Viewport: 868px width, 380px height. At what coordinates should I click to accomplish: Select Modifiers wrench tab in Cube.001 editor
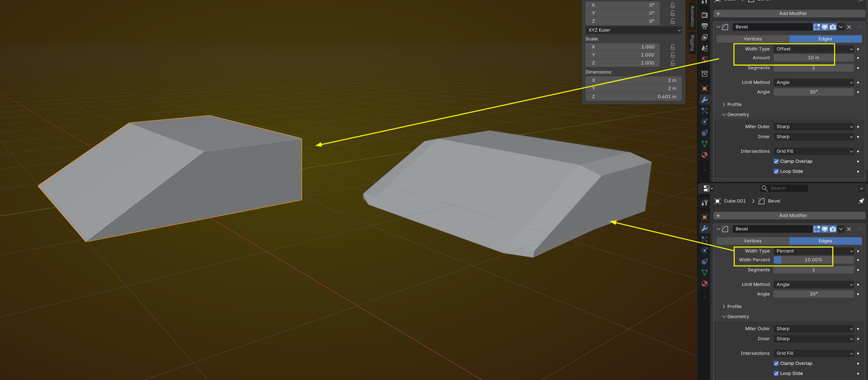click(705, 228)
